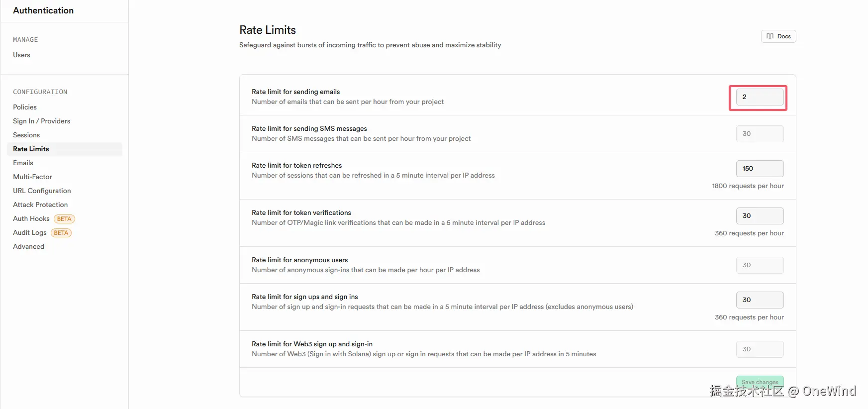Navigate to Multi-Factor settings
The height and width of the screenshot is (409, 868).
click(x=32, y=177)
